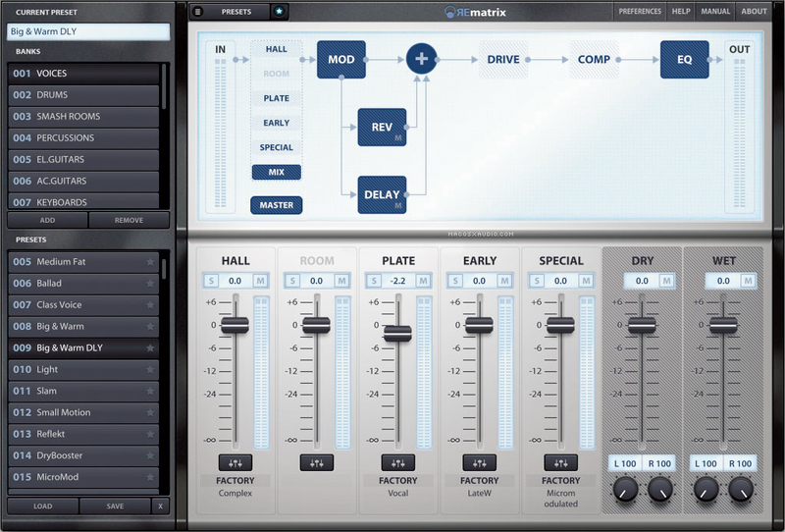The image size is (785, 532).
Task: Select the MIX view button
Action: (277, 172)
